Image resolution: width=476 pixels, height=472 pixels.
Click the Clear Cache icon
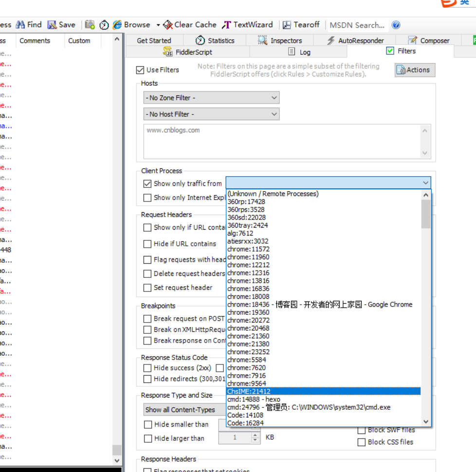click(x=168, y=25)
